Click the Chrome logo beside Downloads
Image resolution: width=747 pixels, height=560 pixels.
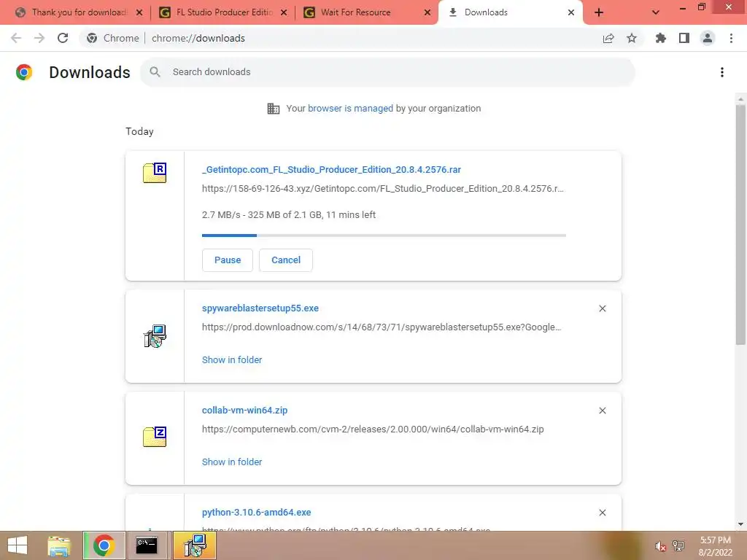pyautogui.click(x=24, y=72)
